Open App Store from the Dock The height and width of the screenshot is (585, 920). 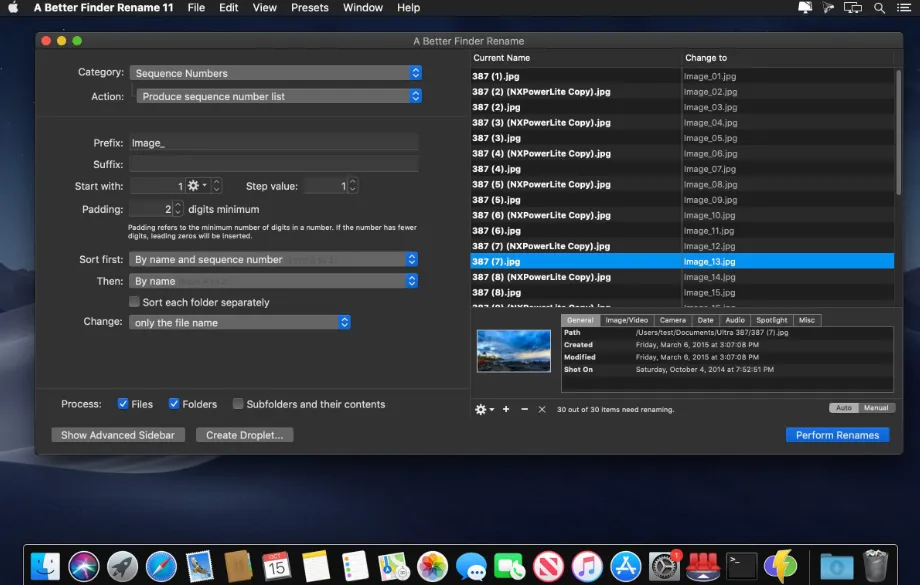[x=626, y=567]
